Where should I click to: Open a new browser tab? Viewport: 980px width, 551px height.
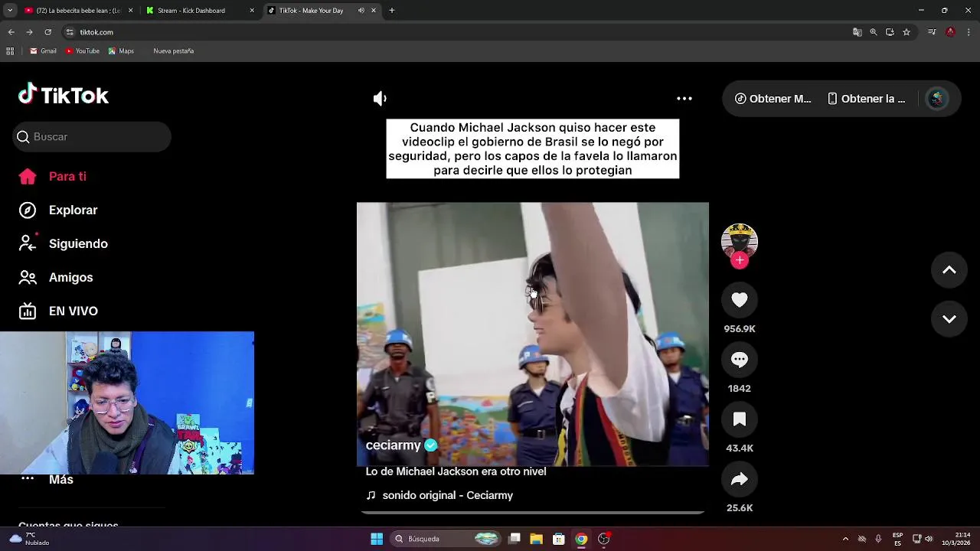392,11
